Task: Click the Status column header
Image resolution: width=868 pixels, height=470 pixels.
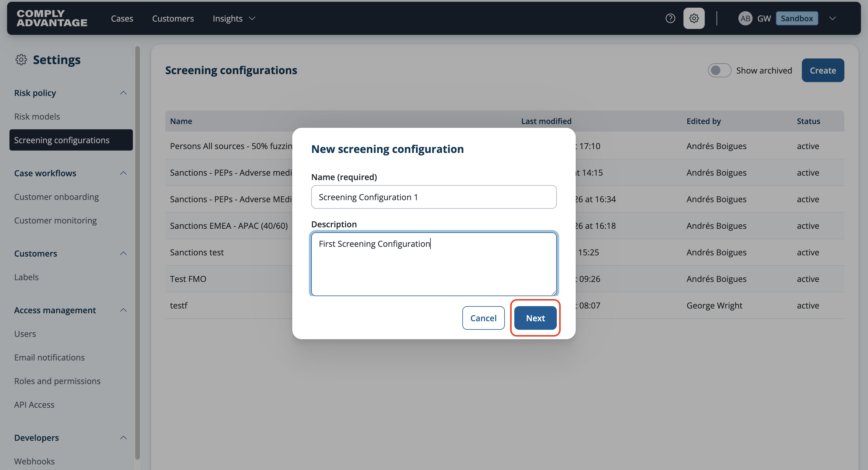Action: pos(808,121)
